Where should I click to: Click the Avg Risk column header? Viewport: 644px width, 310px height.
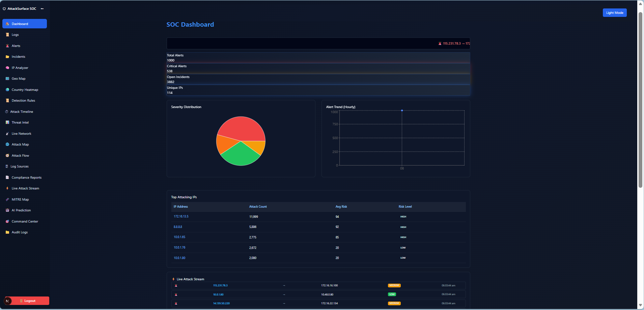click(x=341, y=207)
